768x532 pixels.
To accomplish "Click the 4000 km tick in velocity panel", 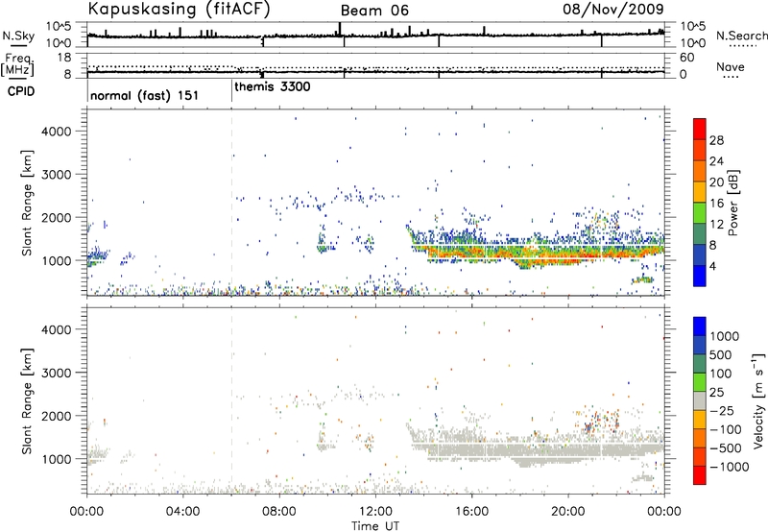I will 57,329.
